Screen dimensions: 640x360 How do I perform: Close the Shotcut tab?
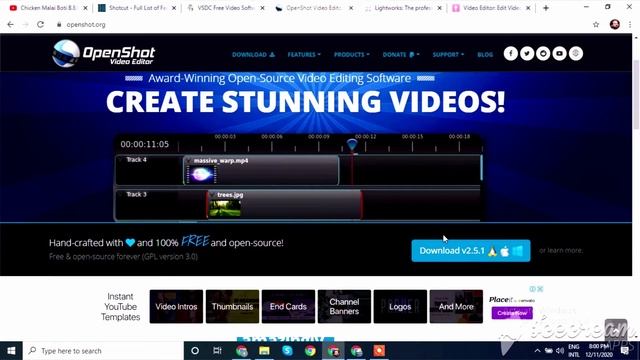pyautogui.click(x=174, y=8)
